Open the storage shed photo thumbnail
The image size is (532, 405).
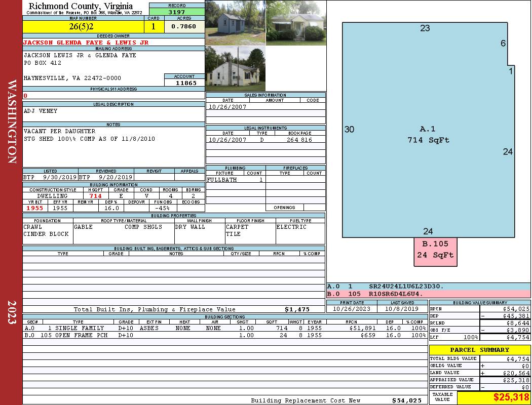coord(235,23)
